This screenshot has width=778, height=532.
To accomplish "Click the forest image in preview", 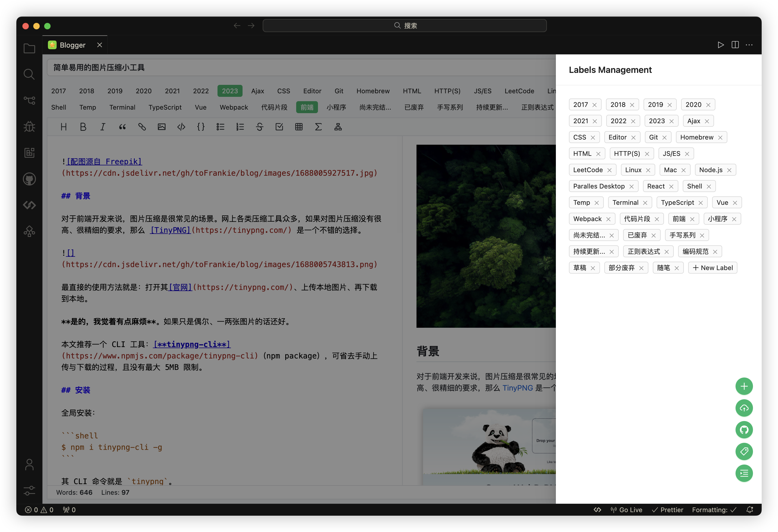I will pyautogui.click(x=486, y=236).
